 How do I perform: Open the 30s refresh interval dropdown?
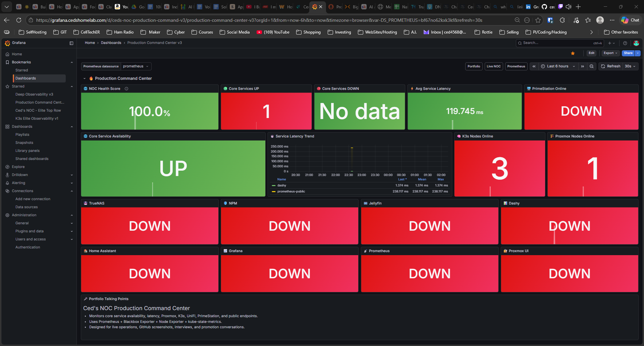pos(630,66)
